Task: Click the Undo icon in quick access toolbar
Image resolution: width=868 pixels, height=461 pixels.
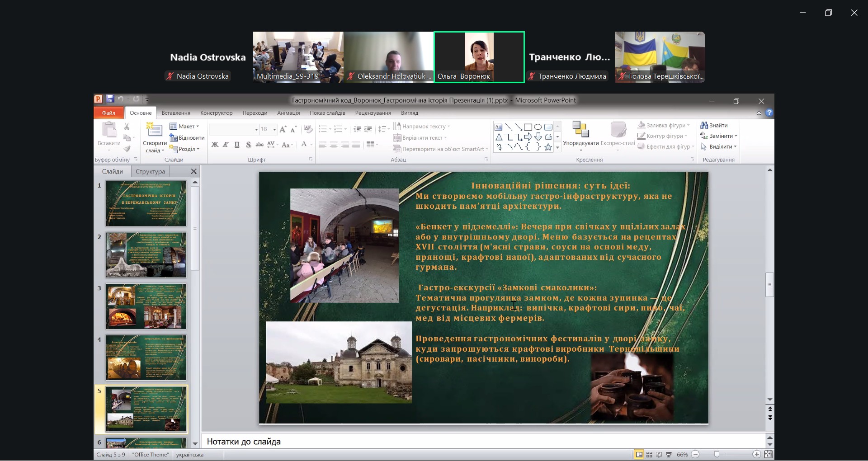Action: pos(120,99)
